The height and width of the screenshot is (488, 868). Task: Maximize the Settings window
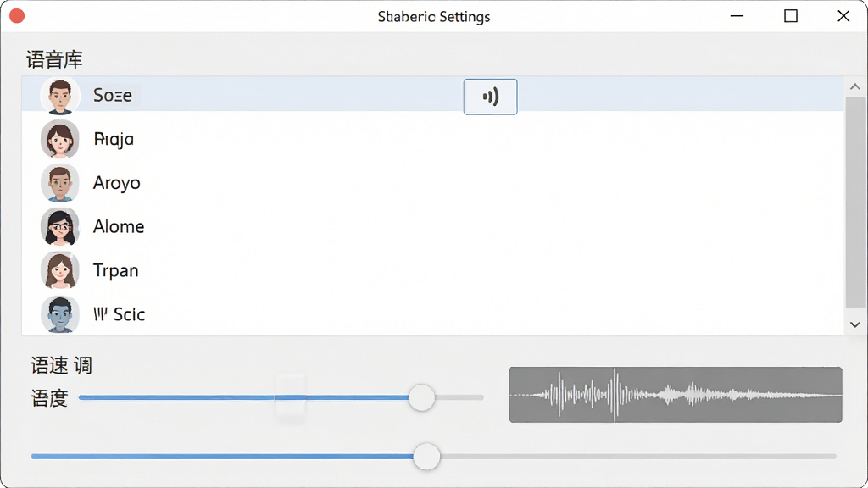(791, 16)
